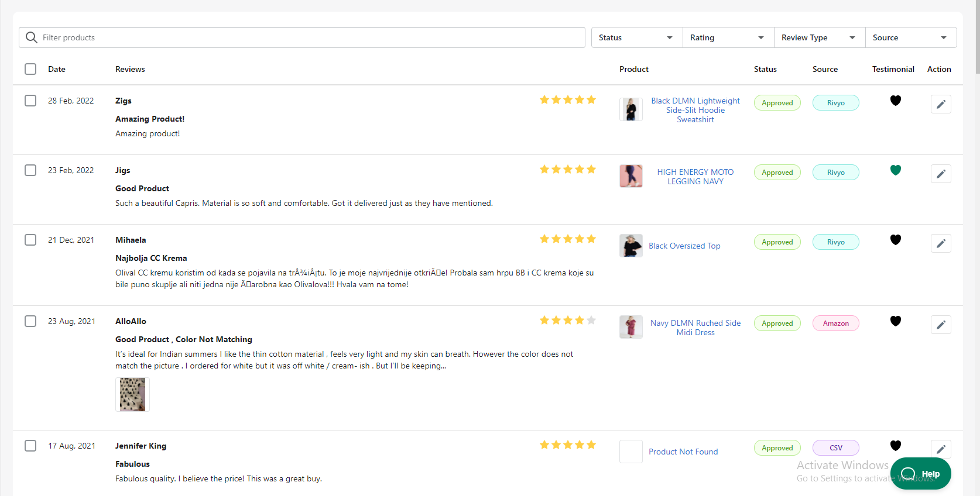Open the Review Type dropdown

[x=818, y=37]
